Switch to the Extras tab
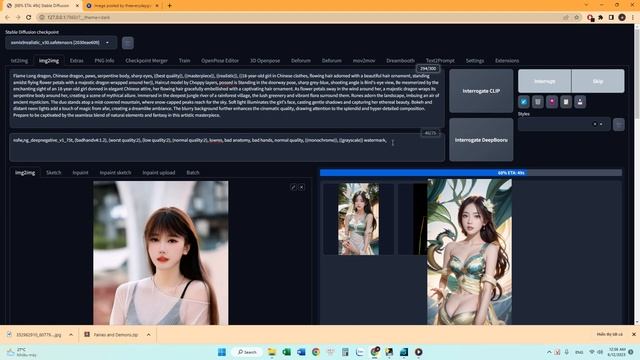 [x=76, y=60]
